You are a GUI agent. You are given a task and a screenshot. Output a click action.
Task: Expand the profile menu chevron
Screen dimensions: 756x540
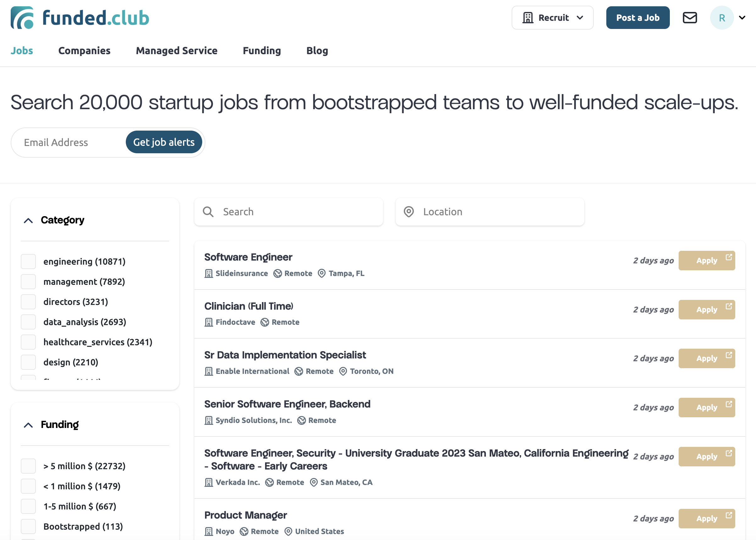[x=742, y=18]
